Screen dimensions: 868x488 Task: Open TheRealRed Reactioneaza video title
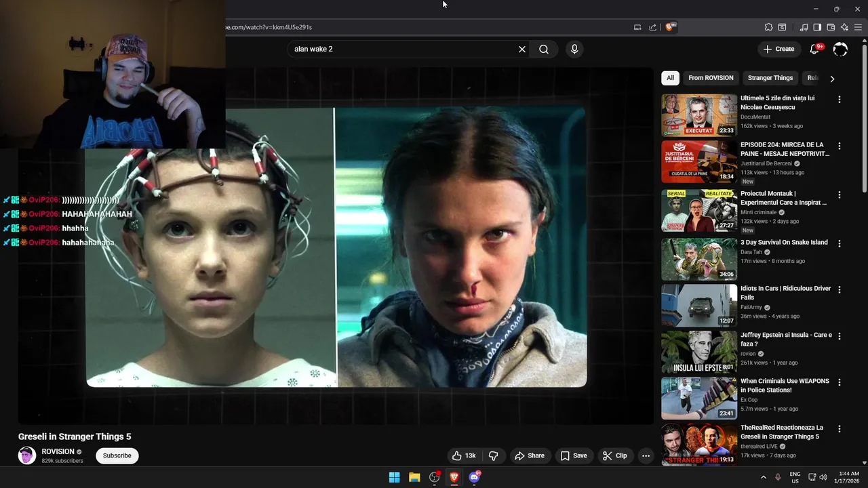point(782,432)
